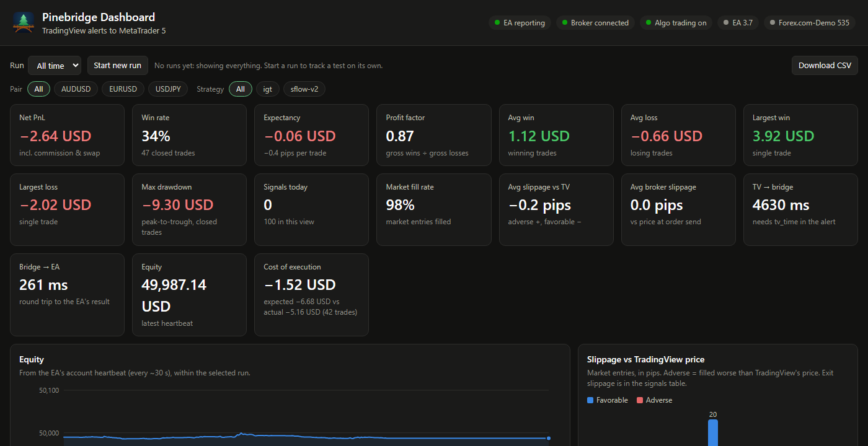Click the Adverse red legend swatch

pyautogui.click(x=640, y=400)
